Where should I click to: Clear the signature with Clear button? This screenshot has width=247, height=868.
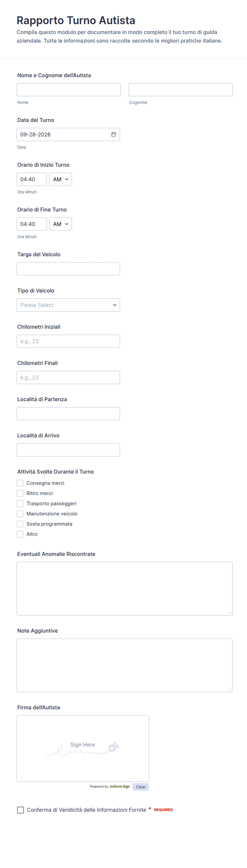click(x=140, y=787)
